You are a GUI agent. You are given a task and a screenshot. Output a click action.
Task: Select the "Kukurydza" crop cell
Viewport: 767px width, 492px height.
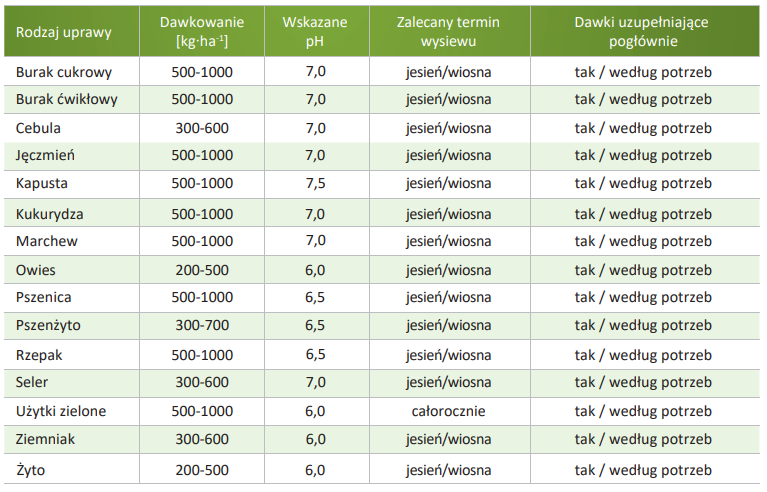[x=50, y=214]
